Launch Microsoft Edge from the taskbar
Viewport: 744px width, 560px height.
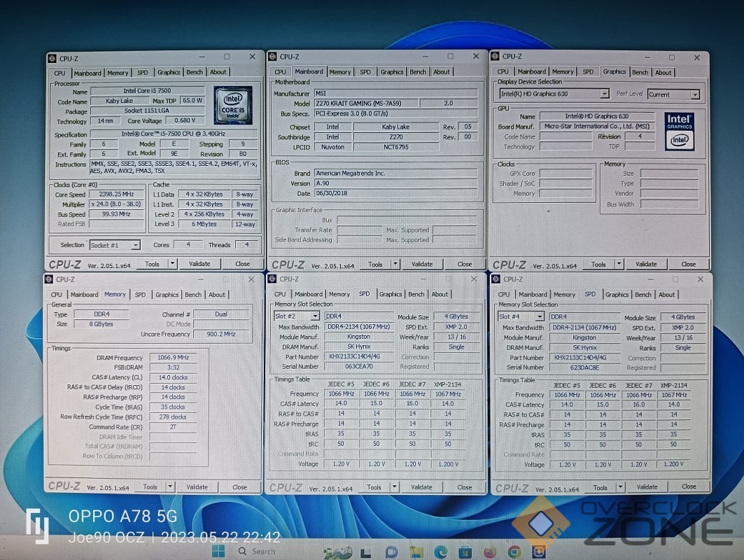point(441,552)
